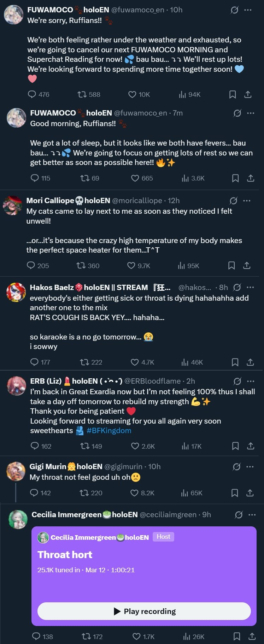Repost Mori Calliope's cats post
This screenshot has width=264, height=644.
81,265
